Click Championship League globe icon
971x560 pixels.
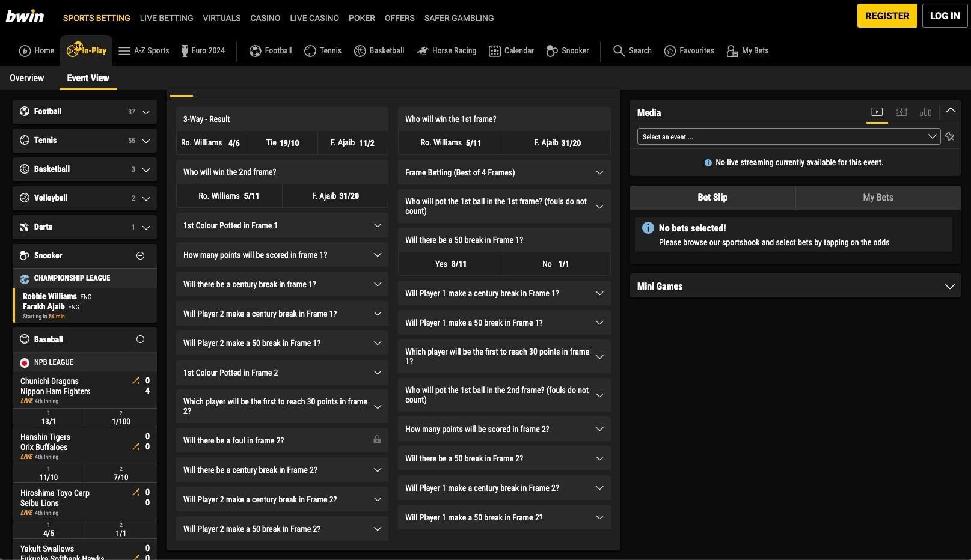coord(25,279)
